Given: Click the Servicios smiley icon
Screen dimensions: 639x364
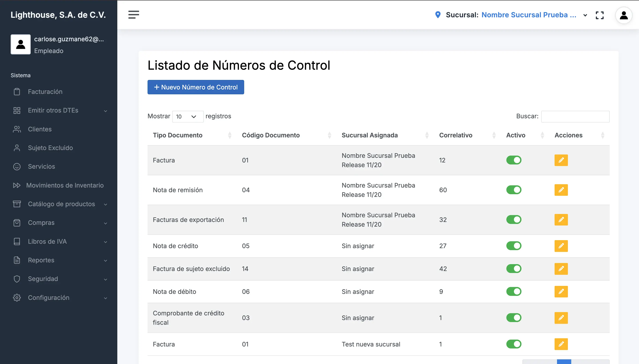Looking at the screenshot, I should tap(17, 166).
